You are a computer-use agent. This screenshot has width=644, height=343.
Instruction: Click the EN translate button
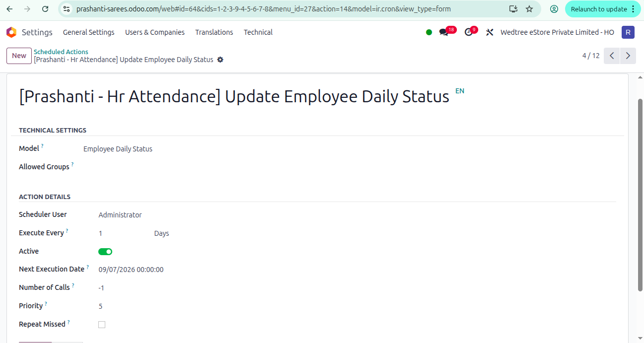[x=460, y=91]
